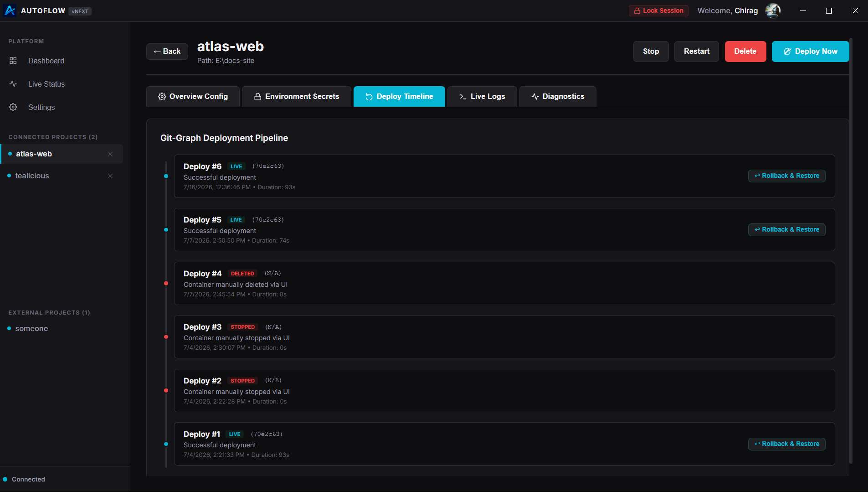
Task: Trigger Deploy Now
Action: click(810, 52)
